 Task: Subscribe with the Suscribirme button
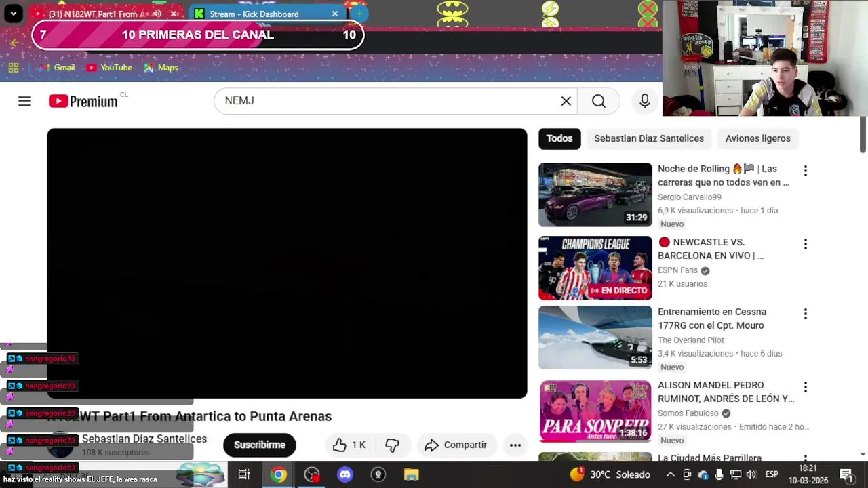tap(260, 445)
